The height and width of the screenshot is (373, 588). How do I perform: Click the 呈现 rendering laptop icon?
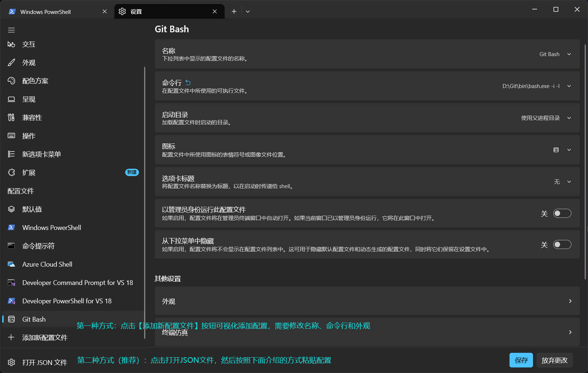click(11, 99)
